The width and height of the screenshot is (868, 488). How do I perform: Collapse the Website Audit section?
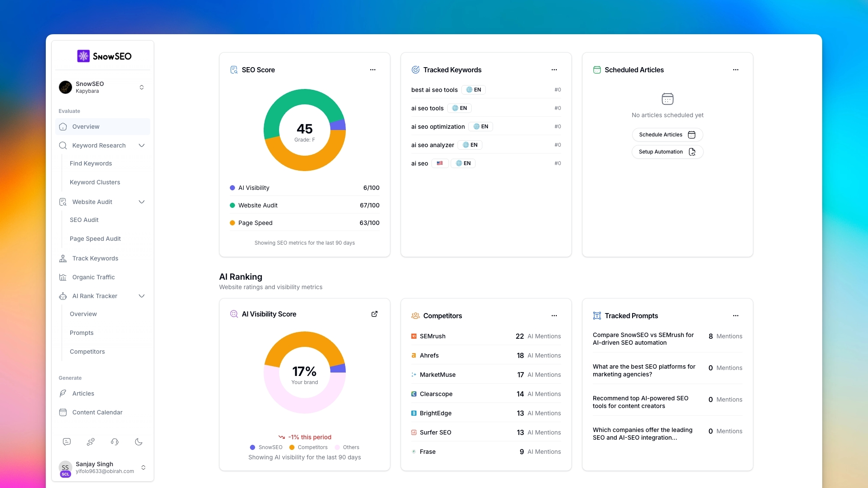(141, 201)
